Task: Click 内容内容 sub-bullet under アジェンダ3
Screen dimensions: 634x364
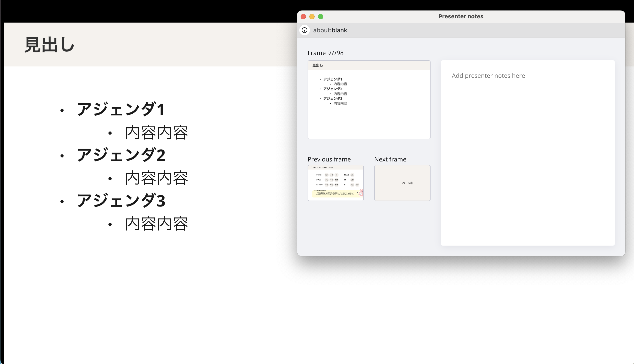Action: [x=156, y=224]
